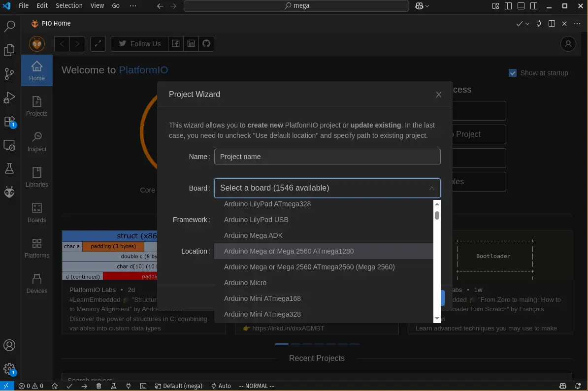Uncheck the Show at startup checkbox
Screen dimensions: 588x391
(x=513, y=73)
